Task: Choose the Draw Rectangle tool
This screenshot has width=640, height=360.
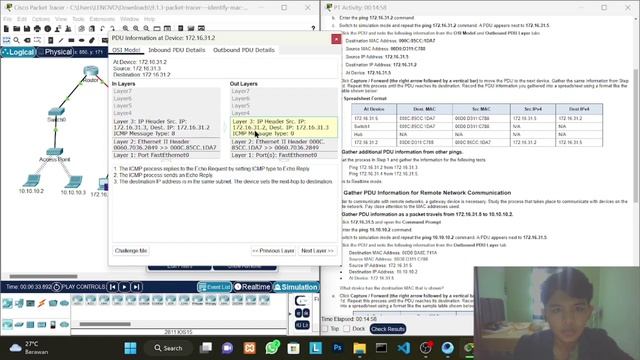Action: (71, 40)
